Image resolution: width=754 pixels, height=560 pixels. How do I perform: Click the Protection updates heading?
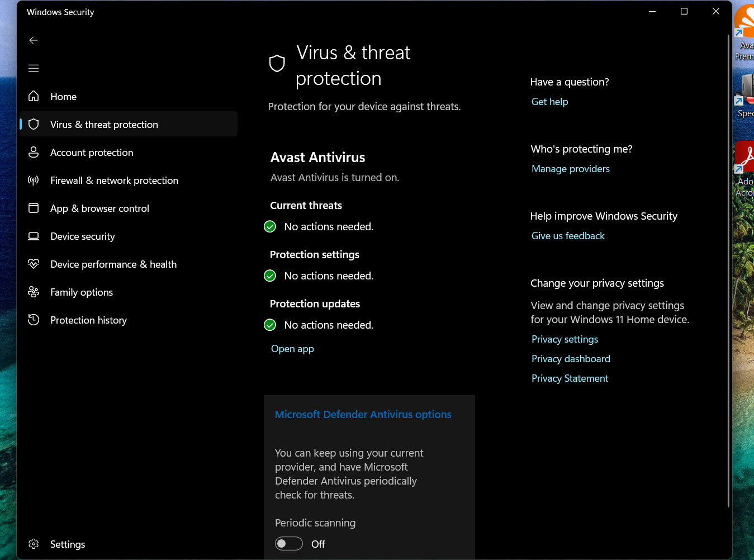pyautogui.click(x=315, y=304)
